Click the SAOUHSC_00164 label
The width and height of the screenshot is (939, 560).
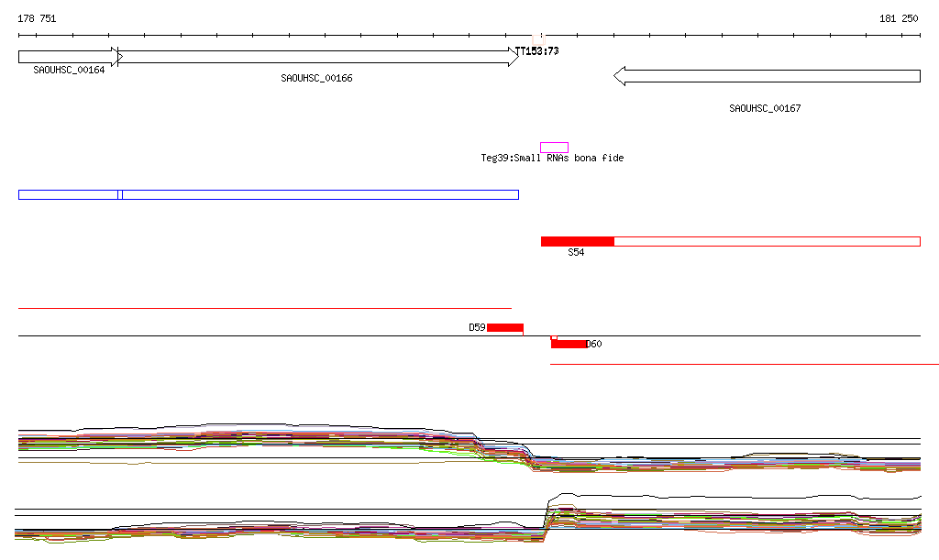click(x=69, y=70)
